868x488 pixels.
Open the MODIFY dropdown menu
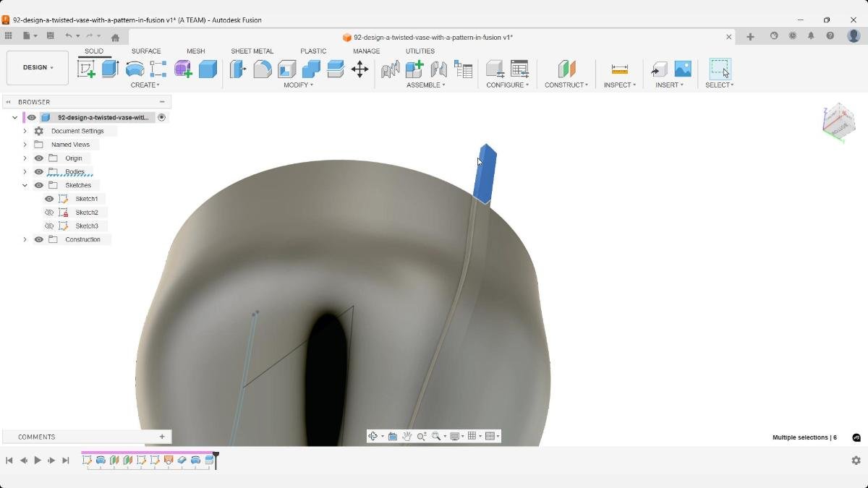point(298,85)
